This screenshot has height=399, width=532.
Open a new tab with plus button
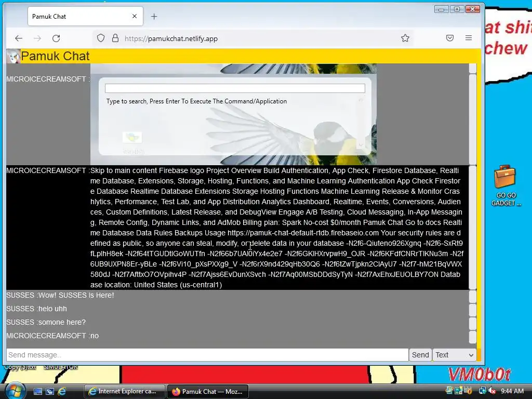point(154,16)
